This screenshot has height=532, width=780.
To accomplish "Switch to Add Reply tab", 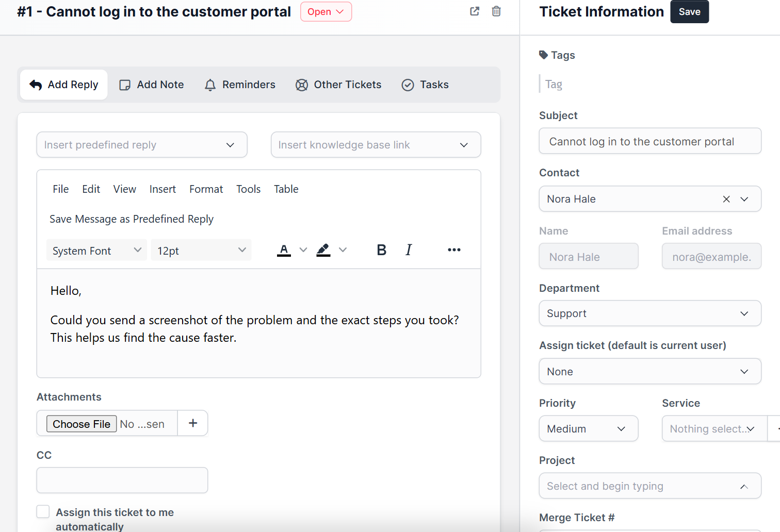I will pyautogui.click(x=64, y=85).
